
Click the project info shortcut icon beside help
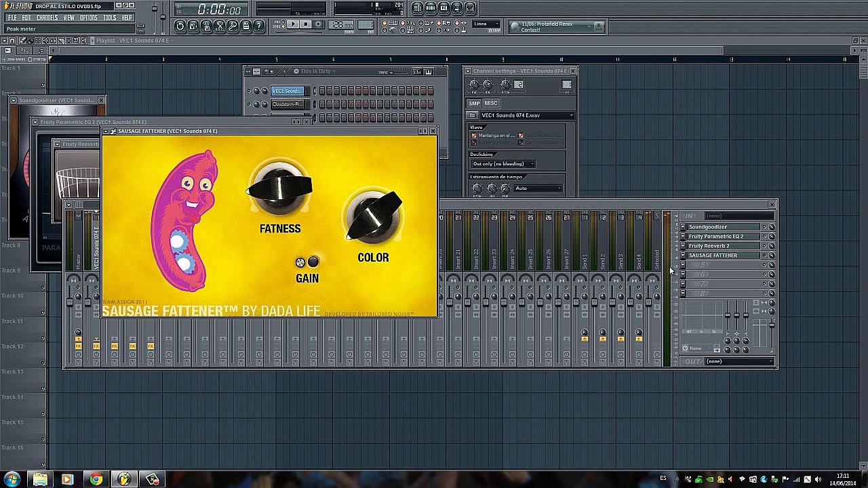(245, 26)
